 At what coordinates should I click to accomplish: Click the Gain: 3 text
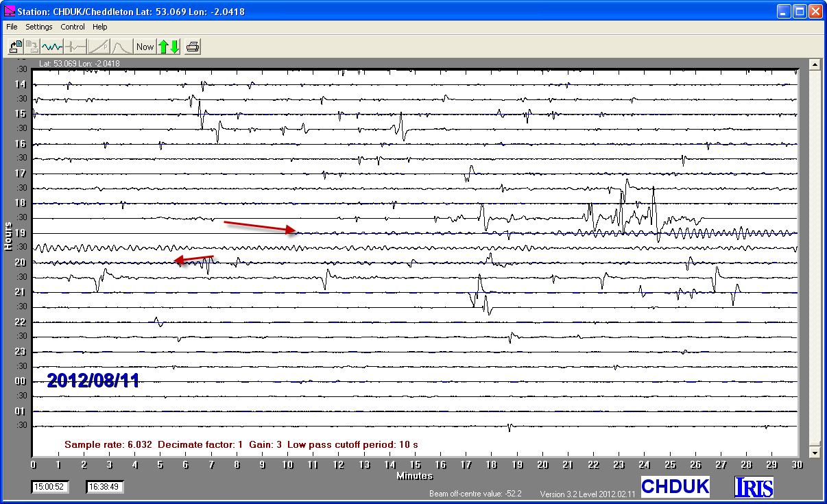(x=265, y=444)
